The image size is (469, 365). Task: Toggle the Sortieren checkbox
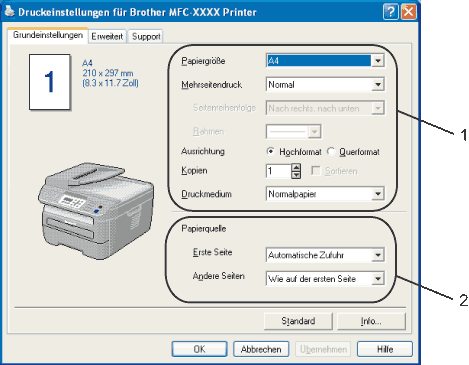[315, 171]
